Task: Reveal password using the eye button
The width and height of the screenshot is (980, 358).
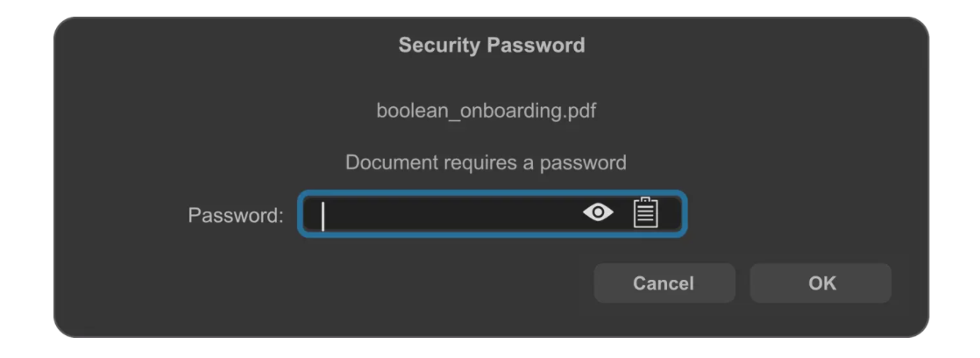Action: click(599, 213)
